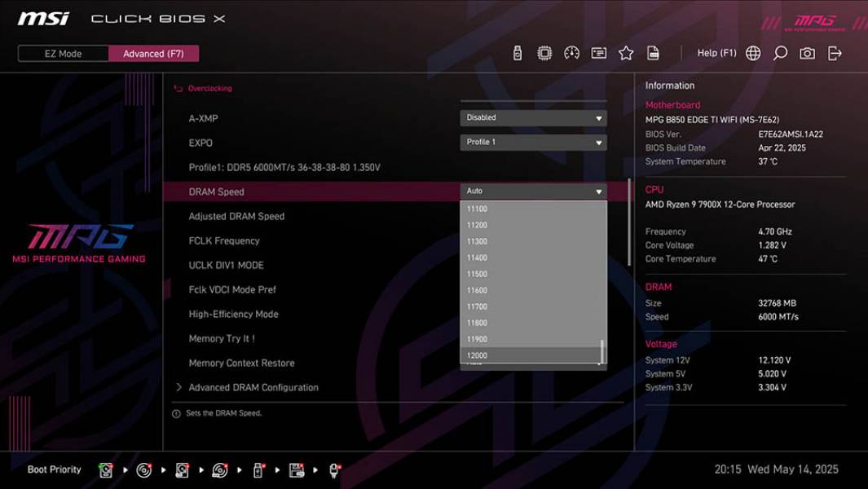Viewport: 868px width, 489px height.
Task: Select the A-XMP setting label
Action: (203, 118)
